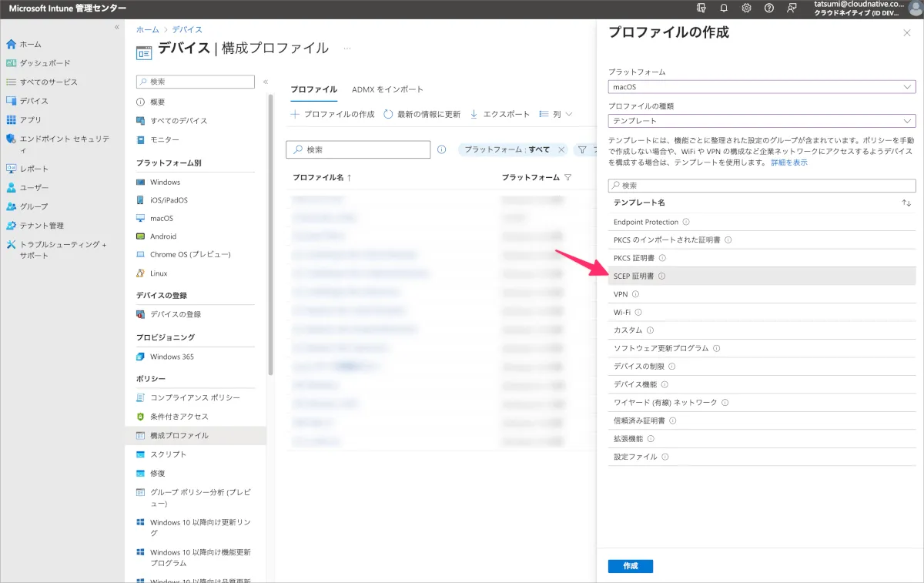Click the template search input field
The height and width of the screenshot is (583, 924).
762,186
